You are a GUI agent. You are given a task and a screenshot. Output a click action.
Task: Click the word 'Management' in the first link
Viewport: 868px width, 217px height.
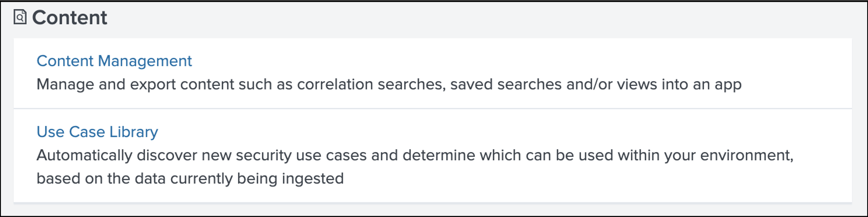pos(145,61)
